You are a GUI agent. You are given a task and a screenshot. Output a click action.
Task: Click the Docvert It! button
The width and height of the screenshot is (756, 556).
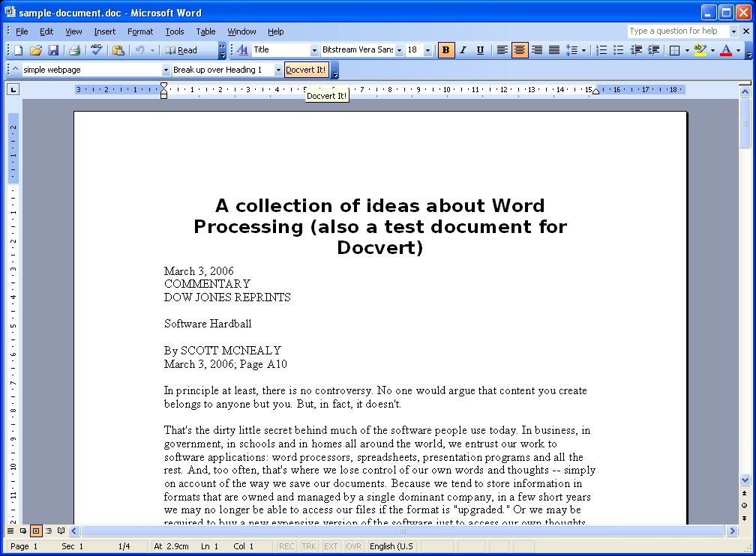click(x=306, y=70)
